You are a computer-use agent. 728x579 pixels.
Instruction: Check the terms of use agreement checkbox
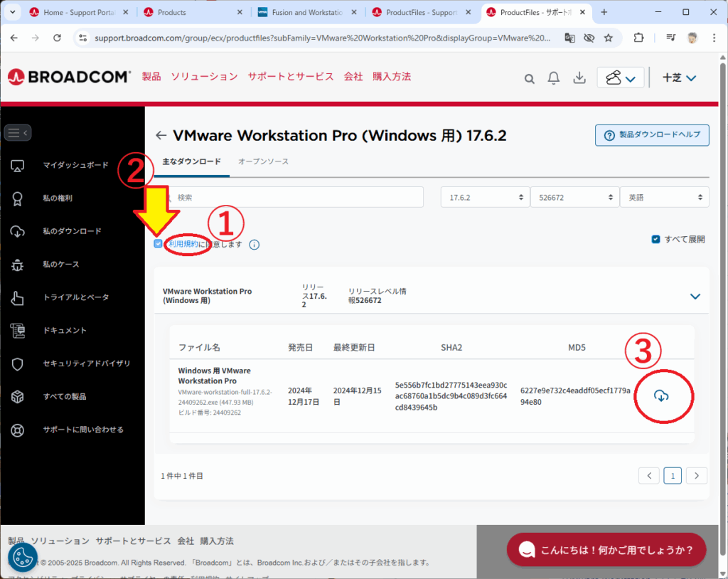[x=158, y=244]
